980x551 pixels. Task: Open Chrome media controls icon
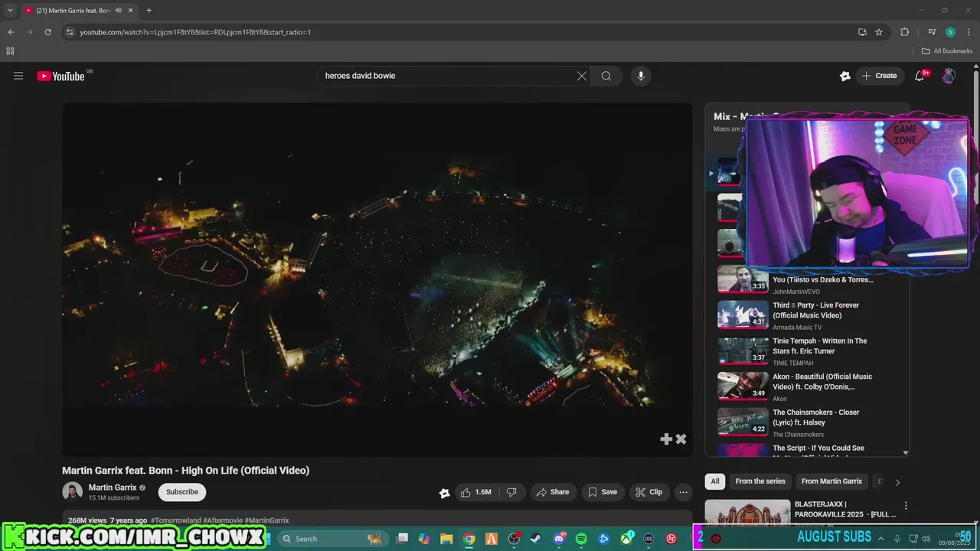(x=932, y=32)
